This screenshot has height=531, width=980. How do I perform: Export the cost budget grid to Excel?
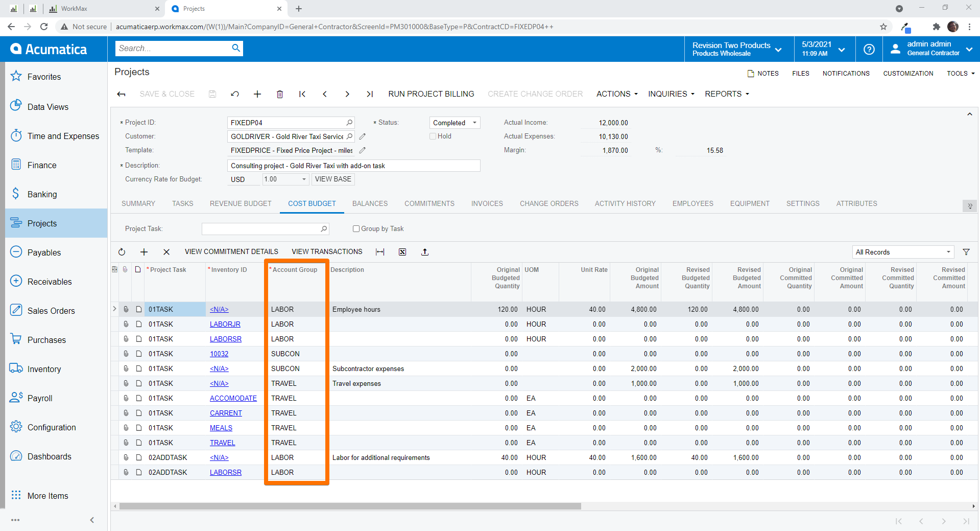tap(402, 252)
